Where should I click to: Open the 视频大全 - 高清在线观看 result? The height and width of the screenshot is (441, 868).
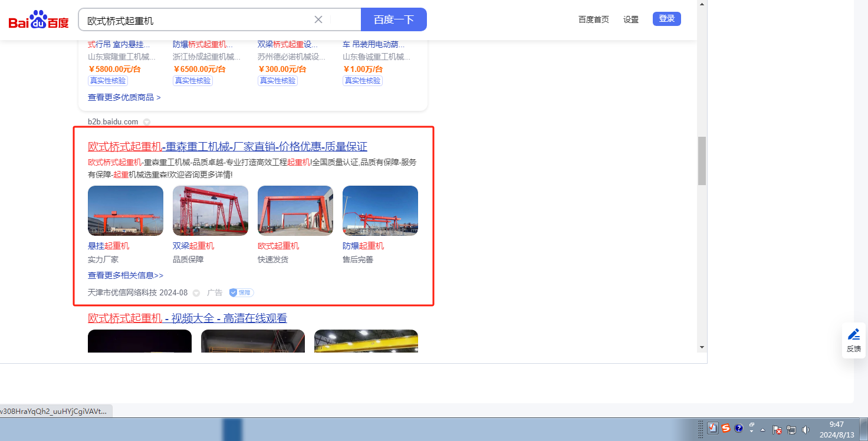(x=188, y=318)
